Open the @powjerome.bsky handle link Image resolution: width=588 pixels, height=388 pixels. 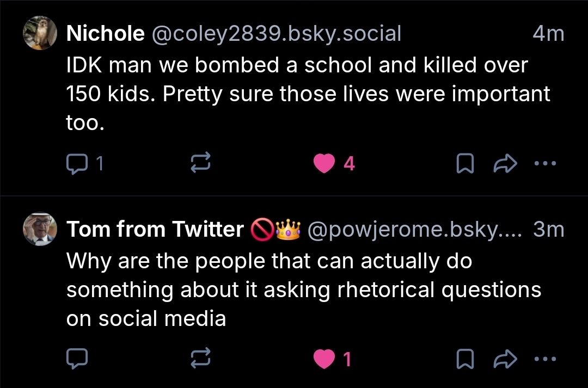pyautogui.click(x=415, y=230)
